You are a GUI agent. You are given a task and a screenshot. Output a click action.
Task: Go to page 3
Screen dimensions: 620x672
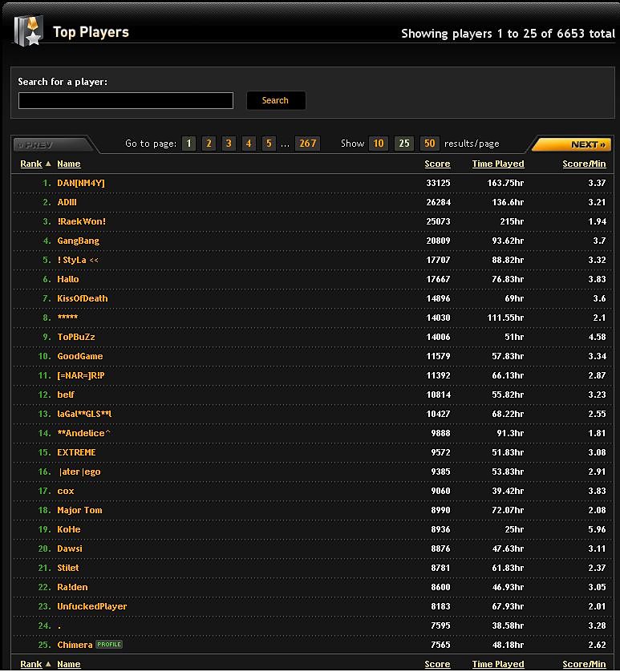[x=229, y=144]
